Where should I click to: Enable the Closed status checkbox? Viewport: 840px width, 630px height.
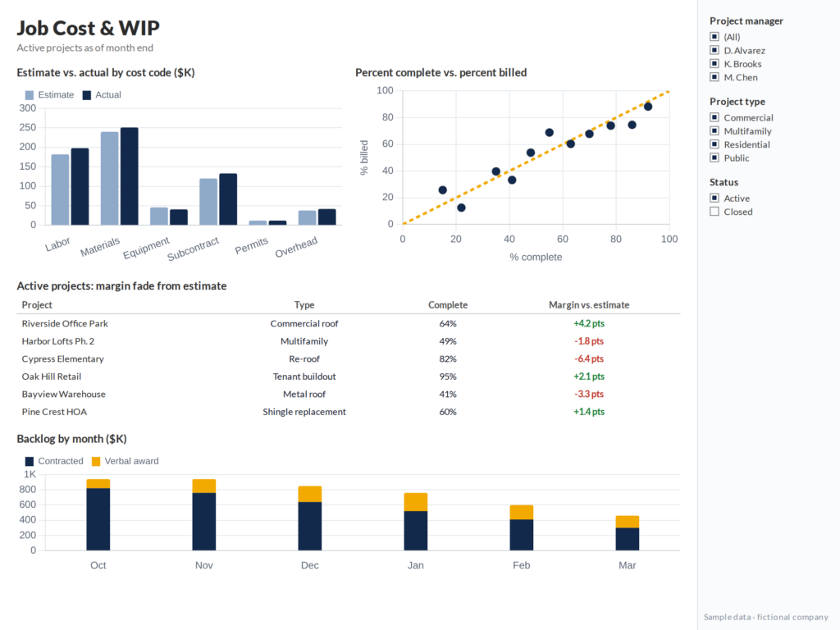(714, 211)
